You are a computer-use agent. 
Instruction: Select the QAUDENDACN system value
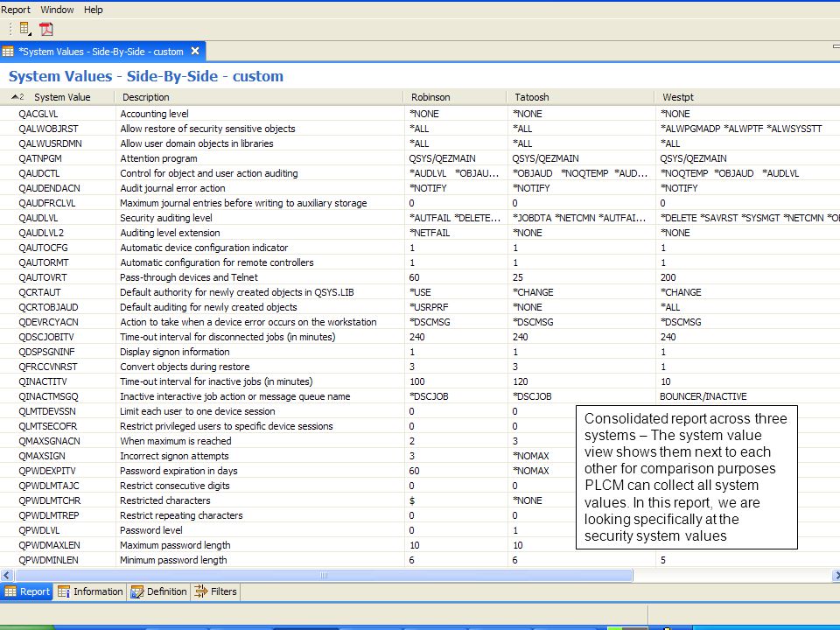click(x=49, y=189)
